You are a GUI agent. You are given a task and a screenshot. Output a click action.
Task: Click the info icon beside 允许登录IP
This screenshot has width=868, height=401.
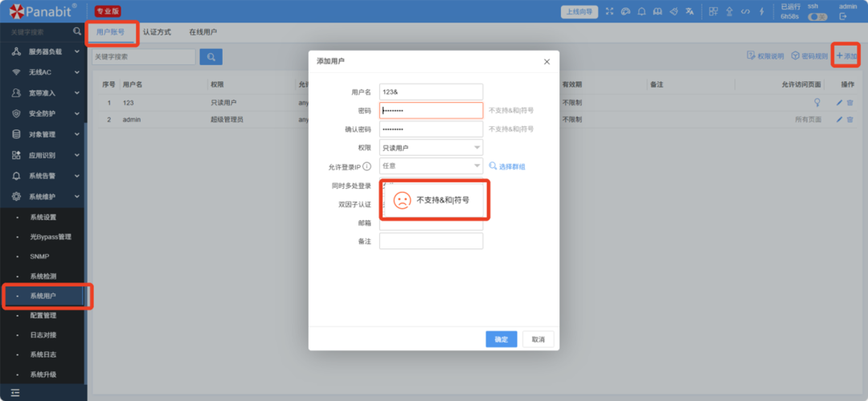tap(366, 166)
